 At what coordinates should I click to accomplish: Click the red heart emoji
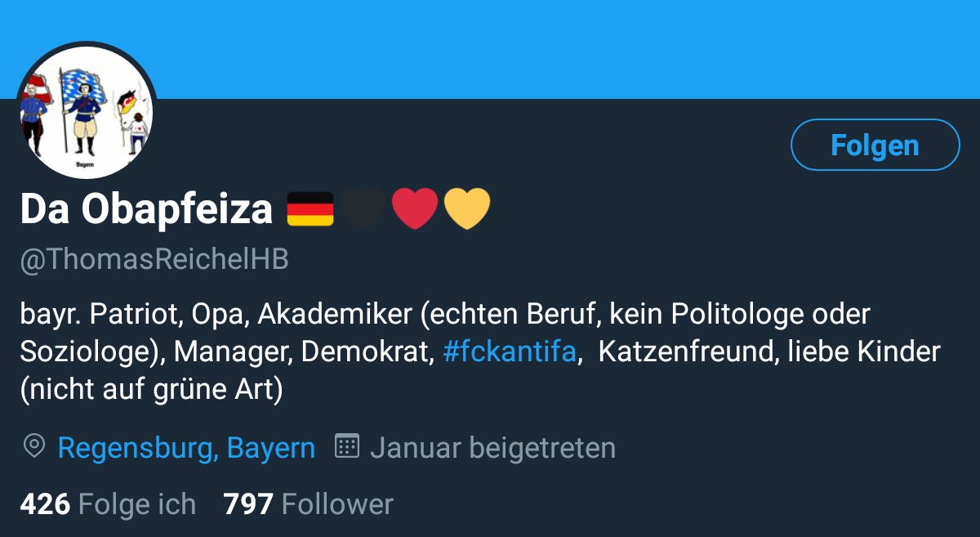coord(416,209)
